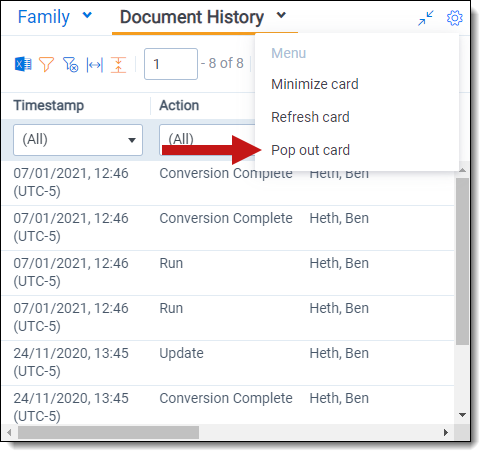
Task: Click the horizontal scrollbar right arrow
Action: 446,433
